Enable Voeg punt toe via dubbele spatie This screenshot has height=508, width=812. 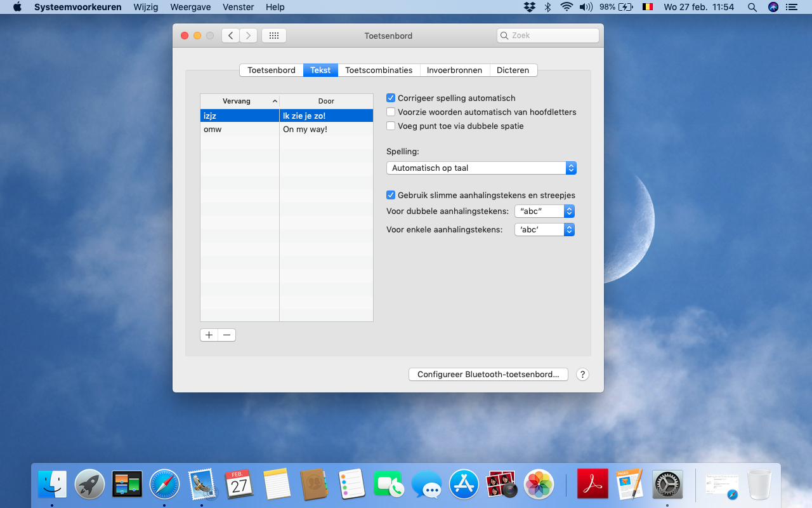(391, 126)
